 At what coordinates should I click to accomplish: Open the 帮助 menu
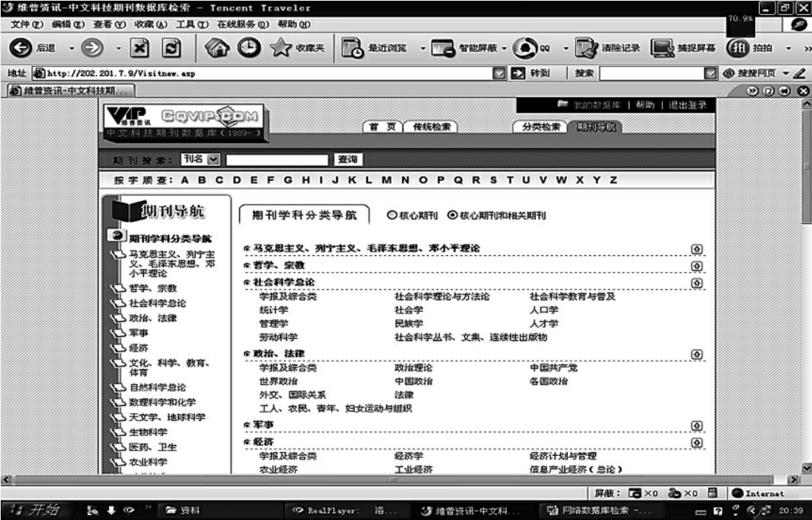294,25
